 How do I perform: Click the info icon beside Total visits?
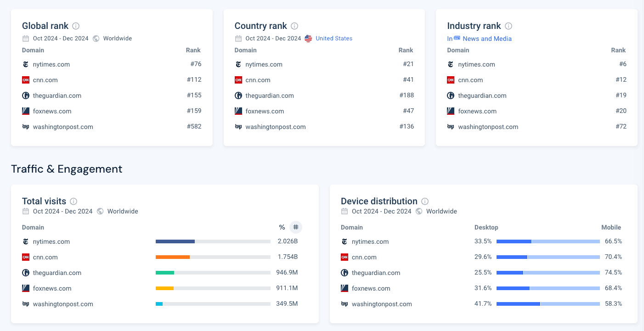coord(73,202)
